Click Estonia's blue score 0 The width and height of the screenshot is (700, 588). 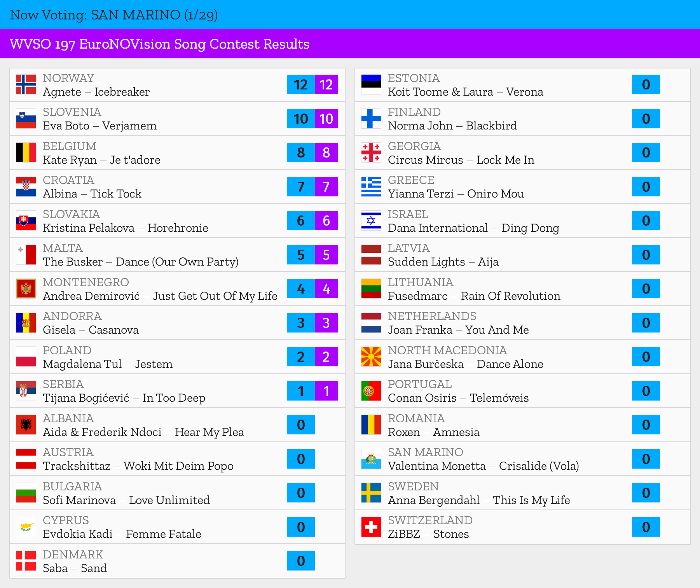coord(646,84)
